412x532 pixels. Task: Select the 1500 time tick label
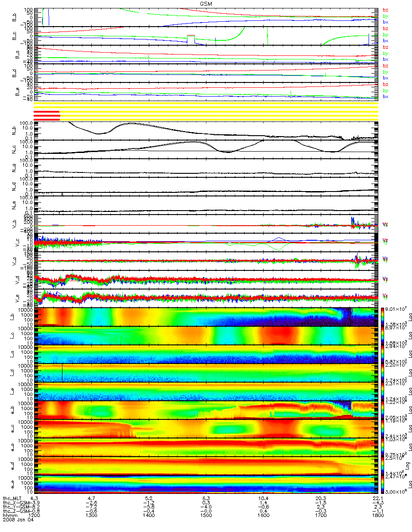[206, 516]
